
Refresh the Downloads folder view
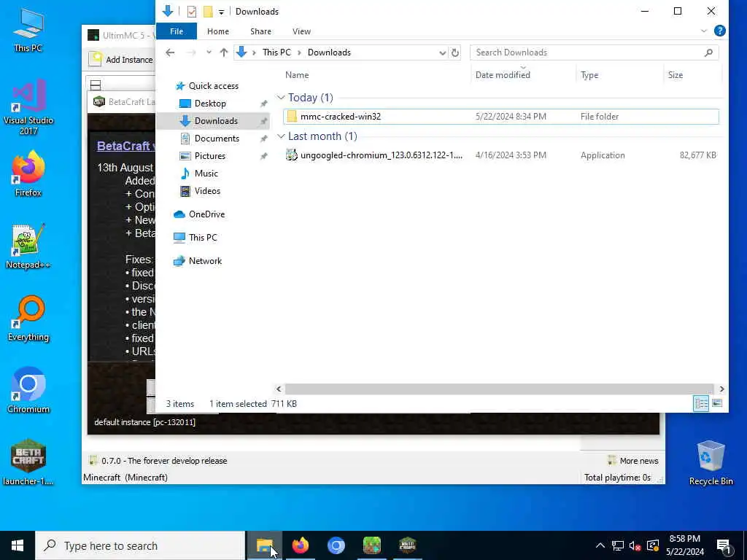pyautogui.click(x=455, y=52)
